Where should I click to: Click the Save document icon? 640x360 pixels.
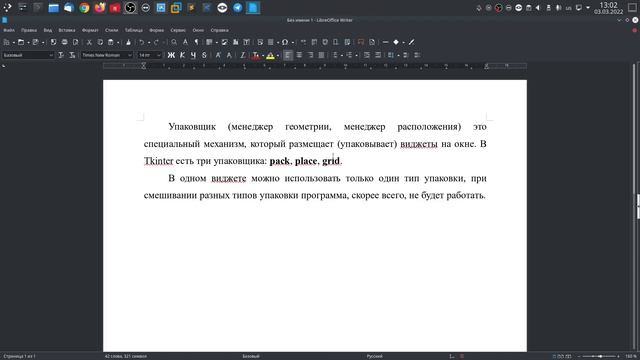coord(36,42)
